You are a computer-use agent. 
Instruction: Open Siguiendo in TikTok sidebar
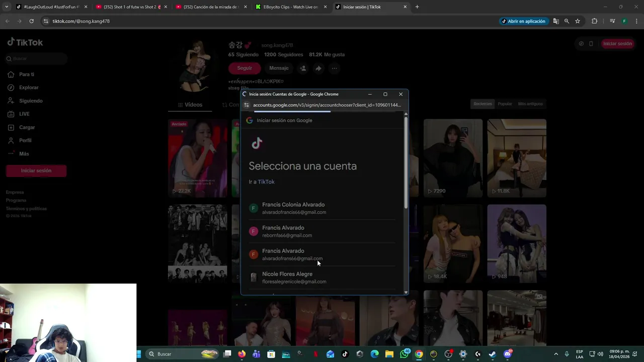point(31,101)
